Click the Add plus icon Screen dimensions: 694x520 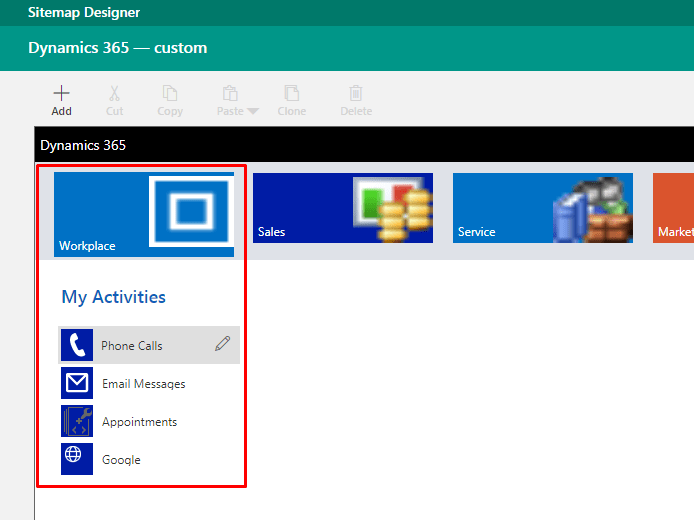(x=61, y=93)
